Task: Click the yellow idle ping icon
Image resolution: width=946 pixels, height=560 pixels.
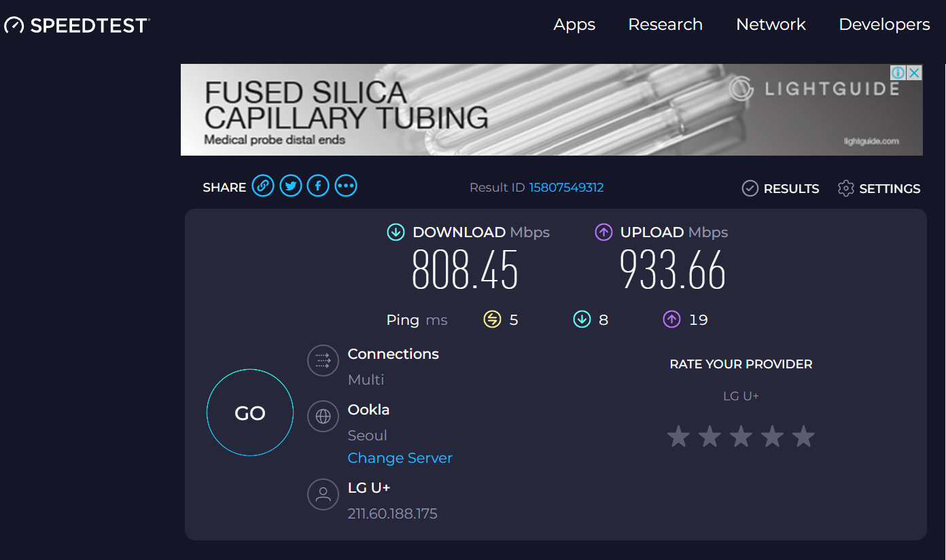Action: point(492,319)
